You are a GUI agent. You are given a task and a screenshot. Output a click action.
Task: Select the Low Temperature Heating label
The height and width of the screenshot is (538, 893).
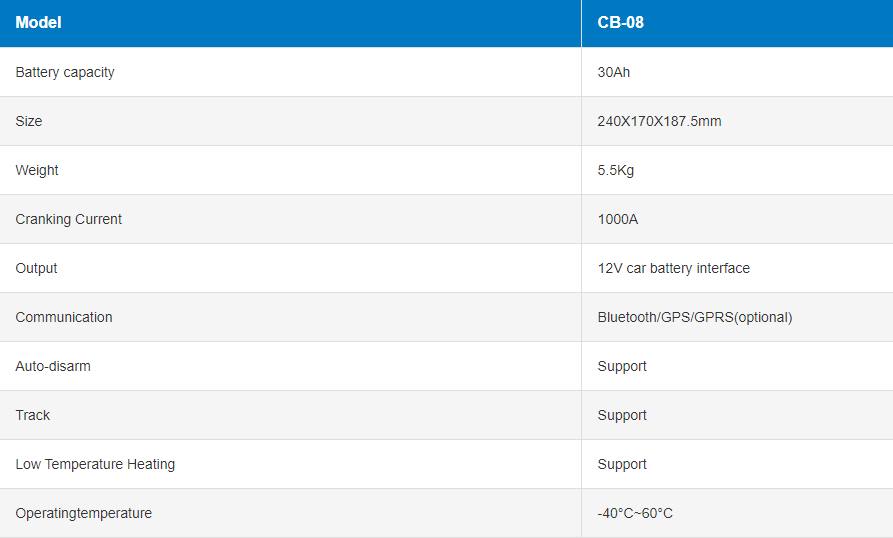(x=95, y=464)
